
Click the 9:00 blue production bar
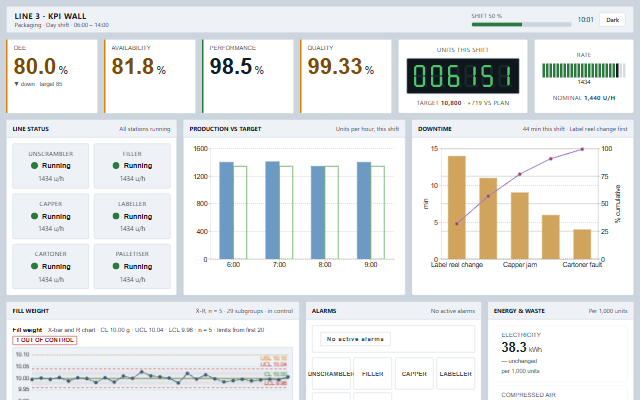click(x=364, y=211)
